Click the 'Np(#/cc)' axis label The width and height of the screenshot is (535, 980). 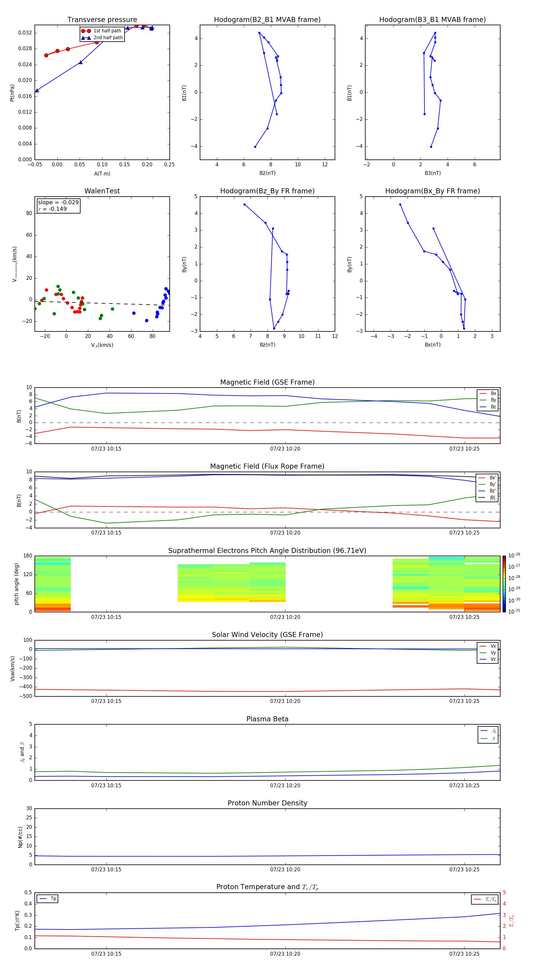point(20,837)
